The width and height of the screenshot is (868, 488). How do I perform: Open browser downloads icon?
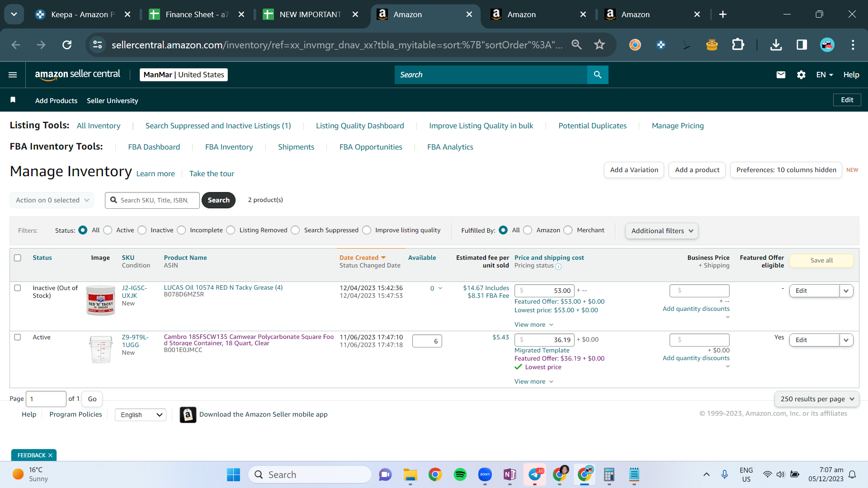[776, 44]
